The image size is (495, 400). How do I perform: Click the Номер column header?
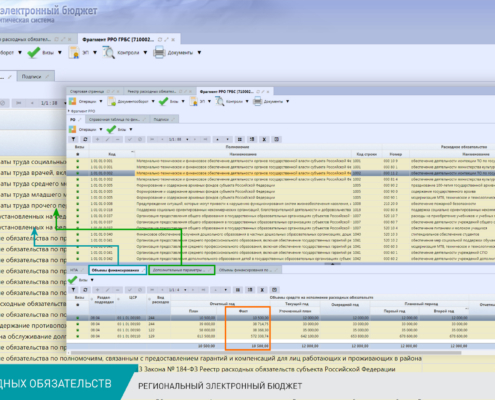pyautogui.click(x=396, y=154)
